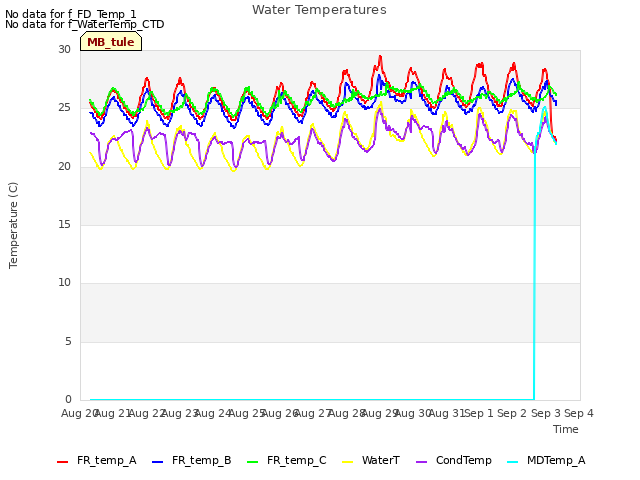
Task: Toggle FR_temp_A series in legend
Action: [x=97, y=460]
